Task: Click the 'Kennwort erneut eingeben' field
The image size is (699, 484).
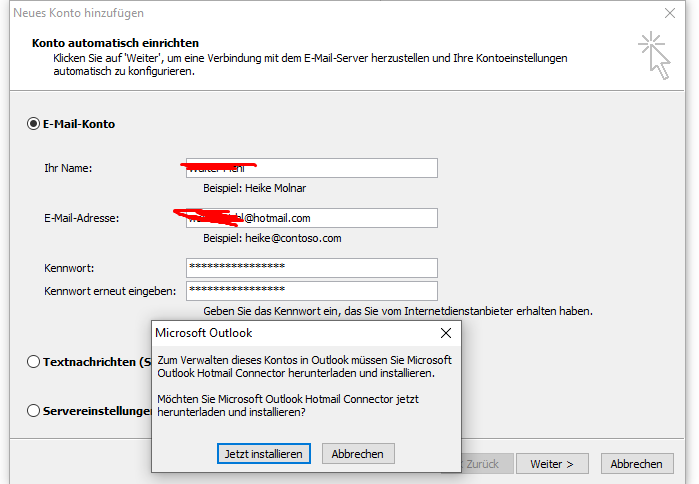Action: 312,291
